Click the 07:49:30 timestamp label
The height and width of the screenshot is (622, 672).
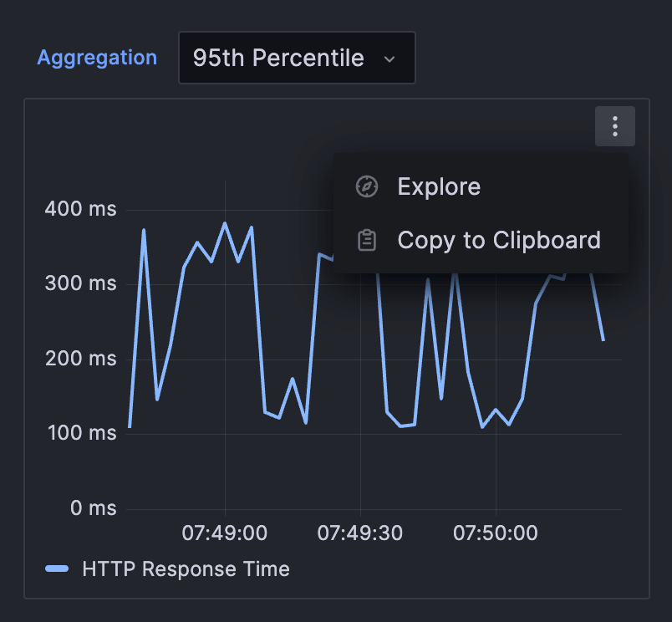pos(359,533)
